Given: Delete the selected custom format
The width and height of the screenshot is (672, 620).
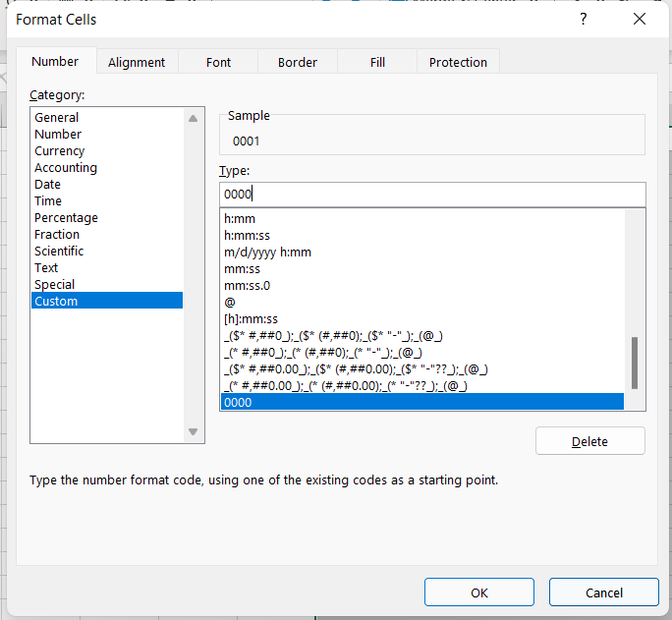Looking at the screenshot, I should [589, 441].
